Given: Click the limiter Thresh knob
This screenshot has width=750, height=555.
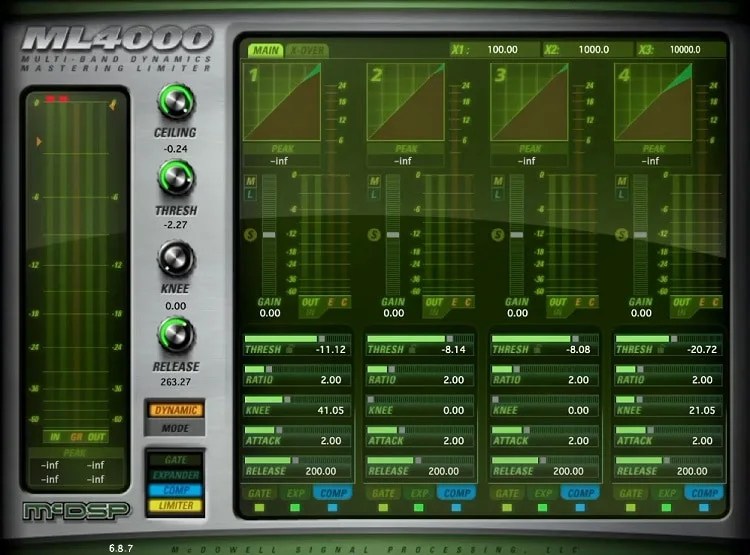Looking at the screenshot, I should 176,178.
